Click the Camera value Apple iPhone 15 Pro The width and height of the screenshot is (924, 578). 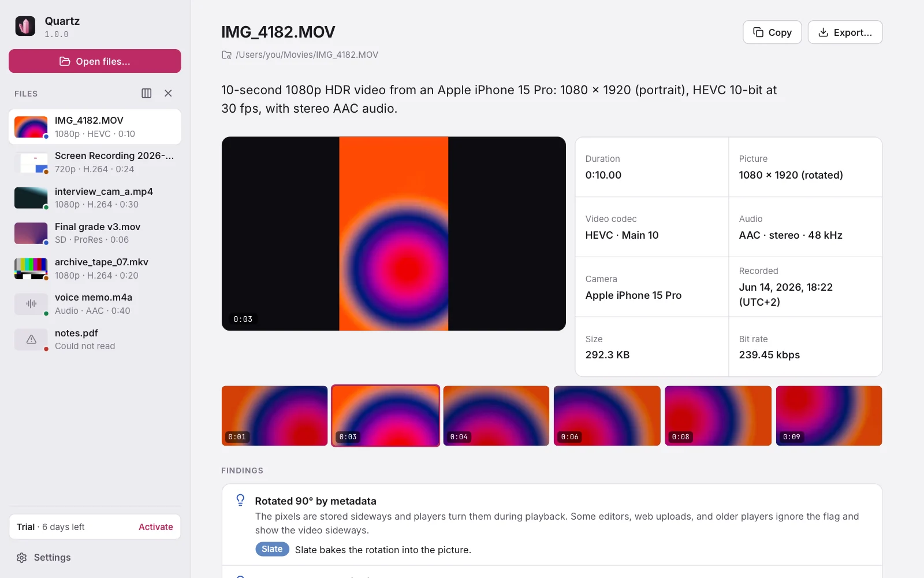click(x=634, y=295)
